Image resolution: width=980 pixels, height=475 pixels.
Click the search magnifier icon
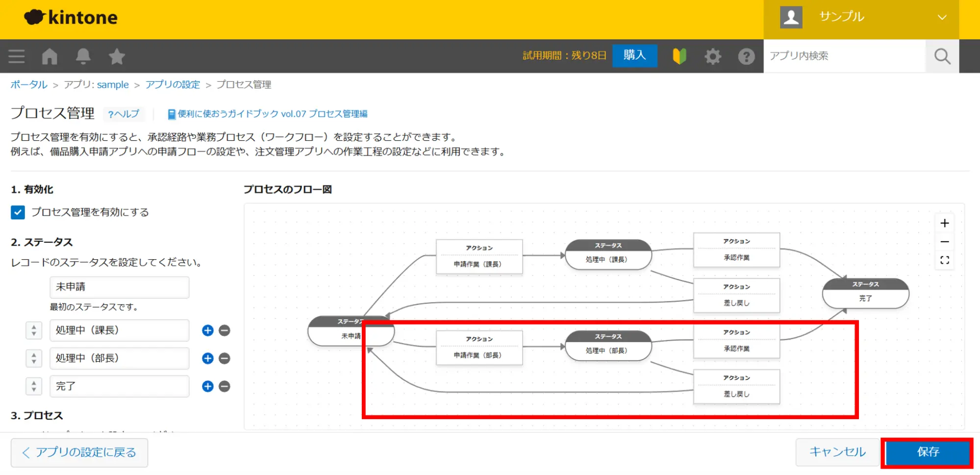tap(942, 56)
